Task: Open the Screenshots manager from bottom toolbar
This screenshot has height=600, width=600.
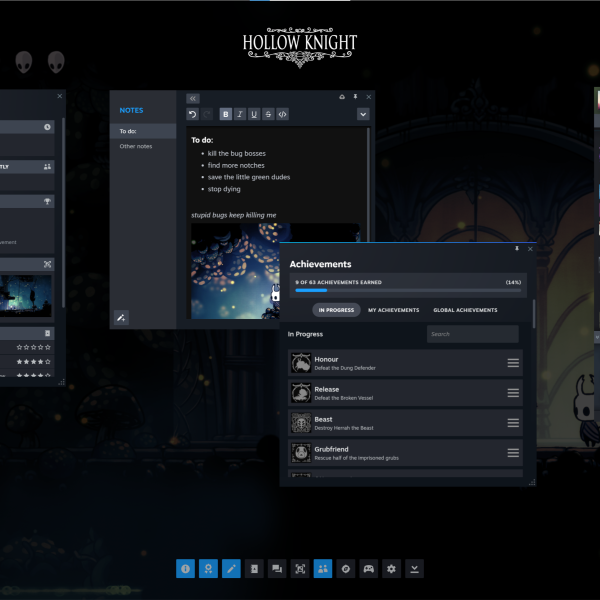Action: [x=300, y=569]
